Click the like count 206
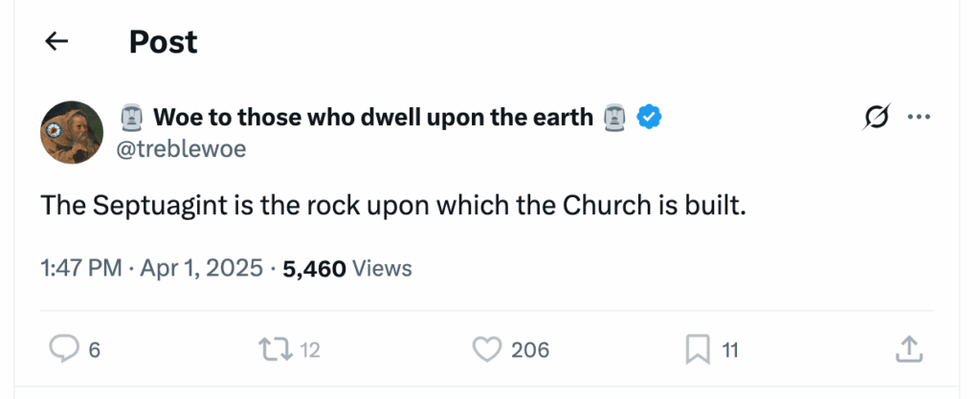Image resolution: width=980 pixels, height=399 pixels. click(529, 350)
